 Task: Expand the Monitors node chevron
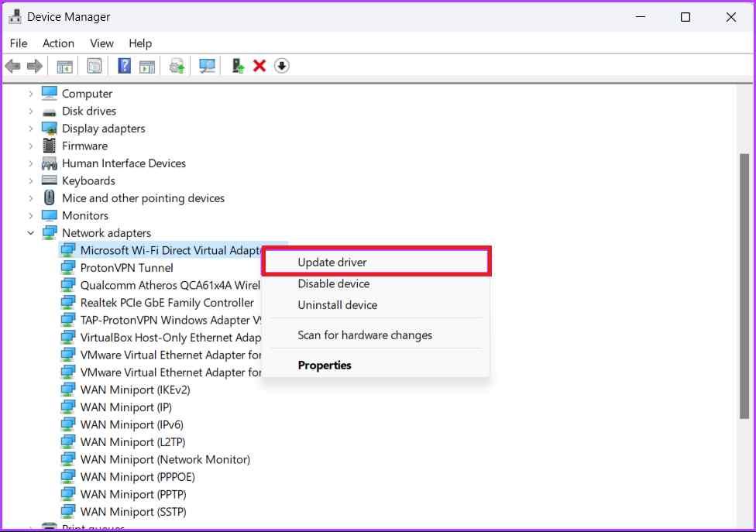(x=31, y=215)
